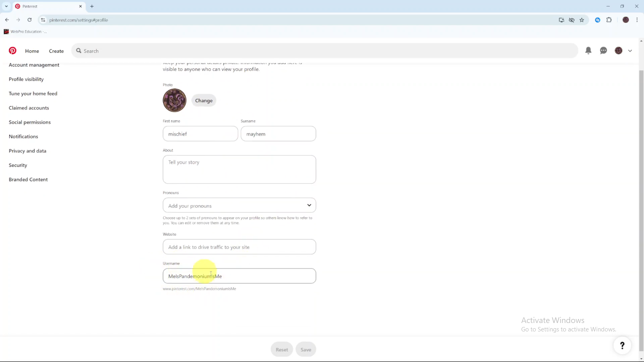The image size is (644, 362).
Task: Open the profile avatar in header
Action: coord(619,51)
